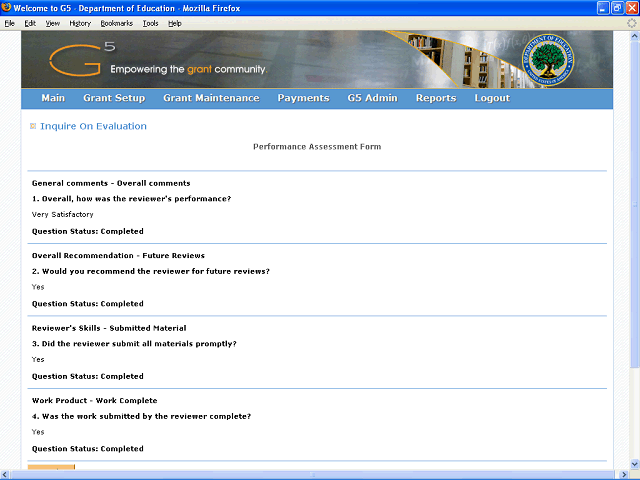
Task: Open the File menu
Action: [x=9, y=24]
